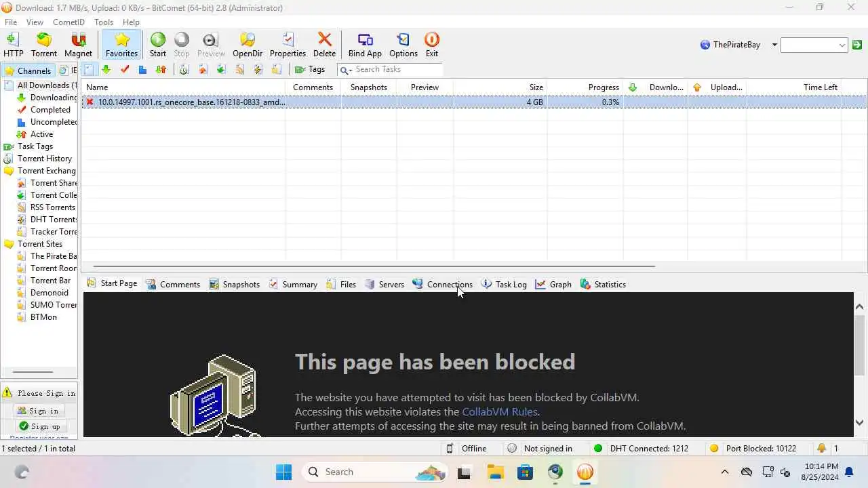Open the View menu
The image size is (868, 488).
pos(35,22)
